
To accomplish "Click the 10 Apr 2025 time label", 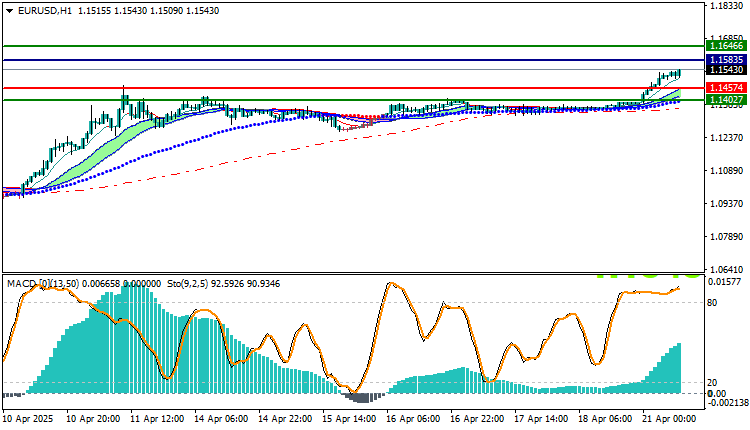I will point(28,419).
